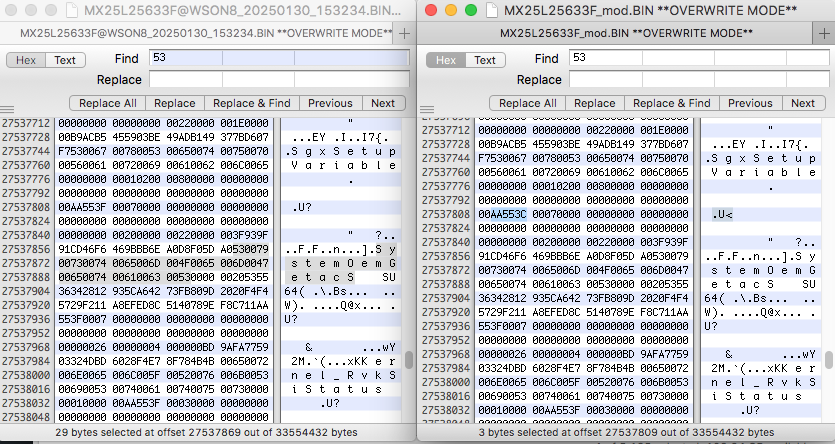
Task: Click Replace & Find in the left window
Action: (251, 103)
